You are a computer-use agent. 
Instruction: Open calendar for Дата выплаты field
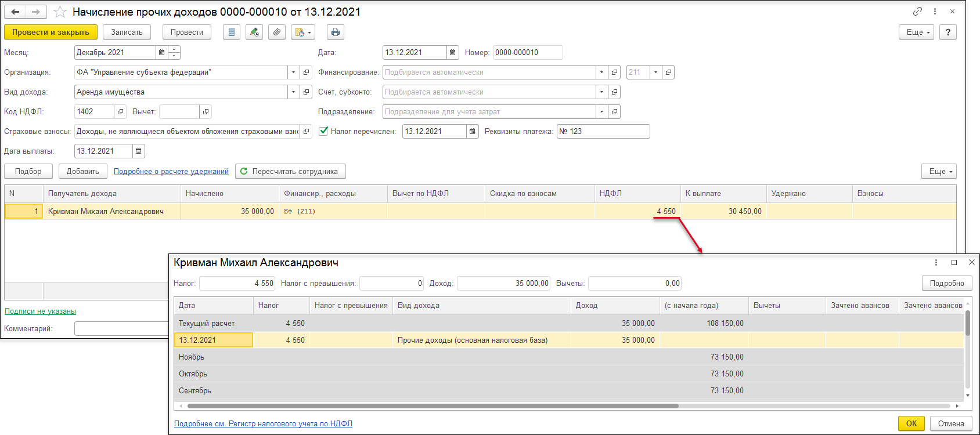[139, 151]
